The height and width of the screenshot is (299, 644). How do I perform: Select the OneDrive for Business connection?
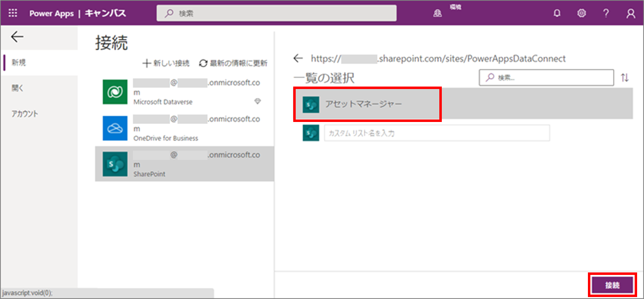click(x=184, y=128)
